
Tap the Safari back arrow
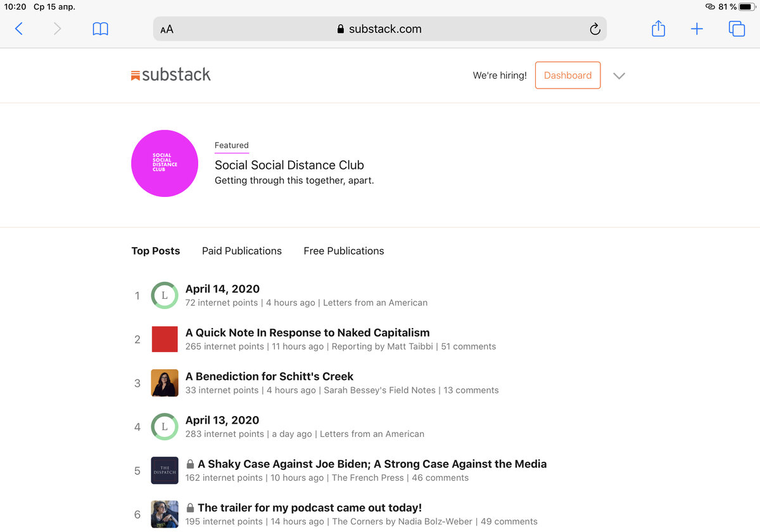tap(19, 28)
